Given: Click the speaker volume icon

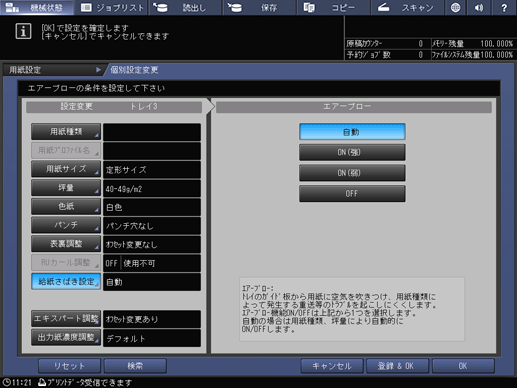Looking at the screenshot, I should pyautogui.click(x=479, y=7).
